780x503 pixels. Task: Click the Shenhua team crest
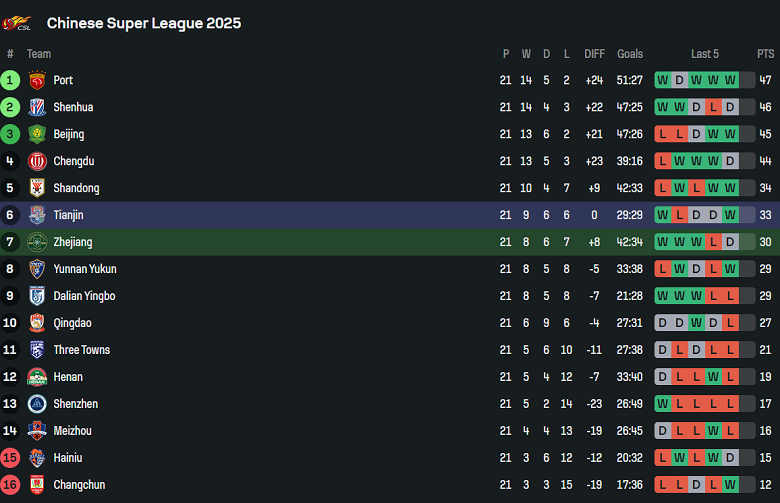click(37, 108)
